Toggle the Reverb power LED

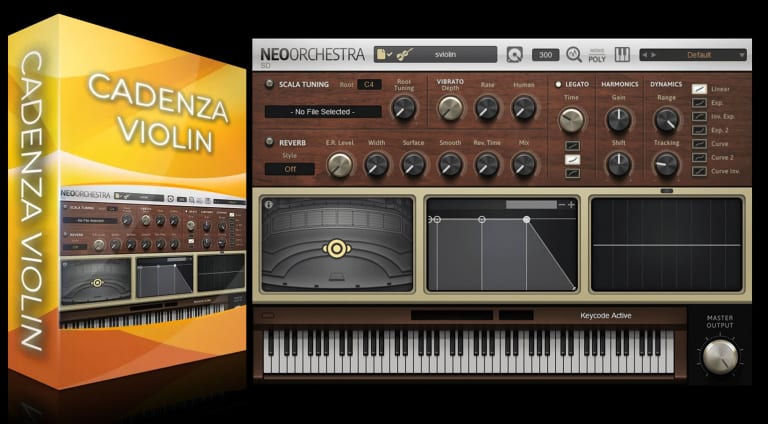269,142
